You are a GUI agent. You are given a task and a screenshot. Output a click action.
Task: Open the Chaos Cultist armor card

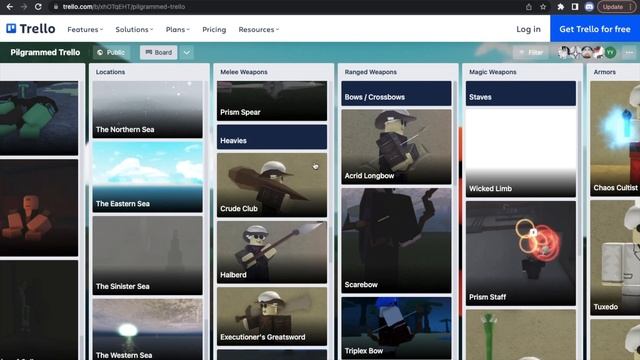click(x=615, y=138)
